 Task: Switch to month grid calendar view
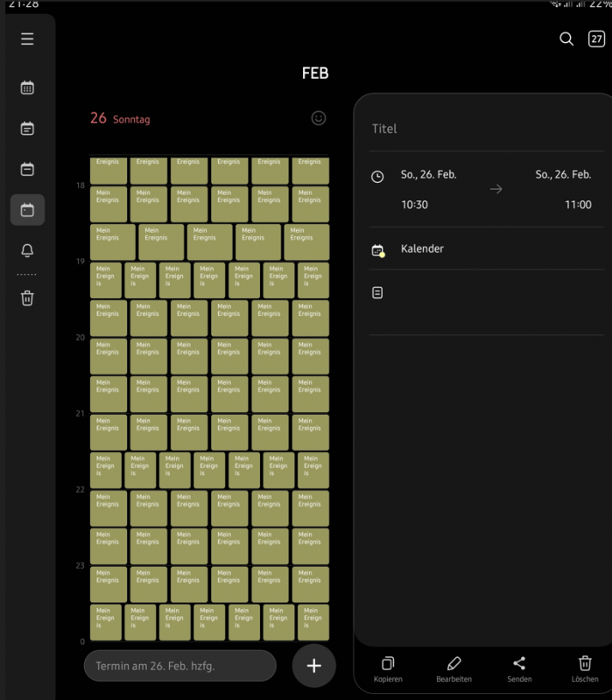pyautogui.click(x=27, y=87)
